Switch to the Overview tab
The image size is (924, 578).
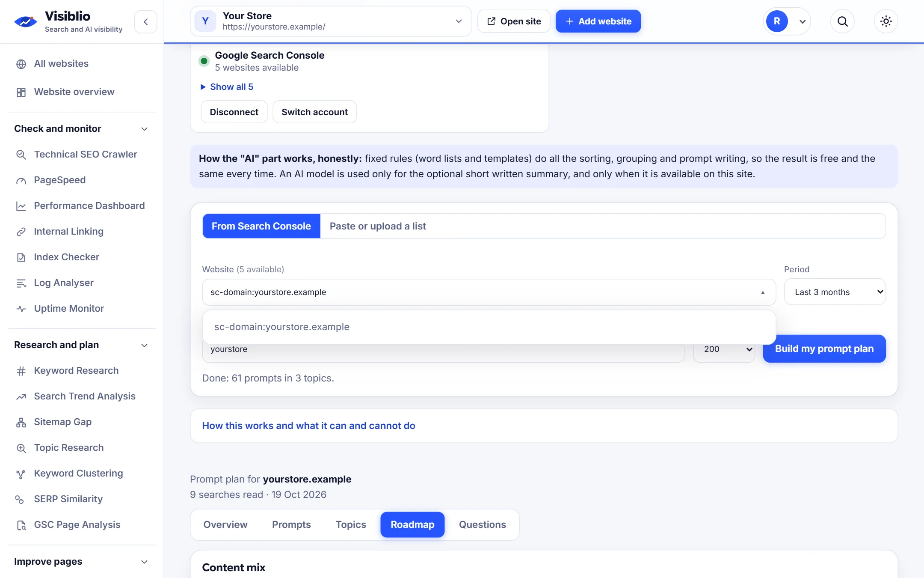click(x=225, y=524)
